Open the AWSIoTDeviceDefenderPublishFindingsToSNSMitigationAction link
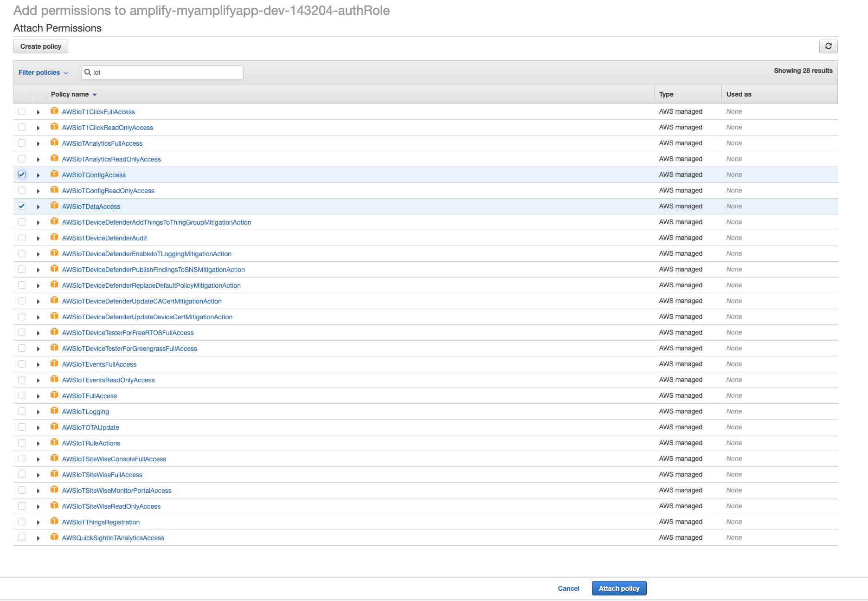The width and height of the screenshot is (868, 601). coord(153,270)
